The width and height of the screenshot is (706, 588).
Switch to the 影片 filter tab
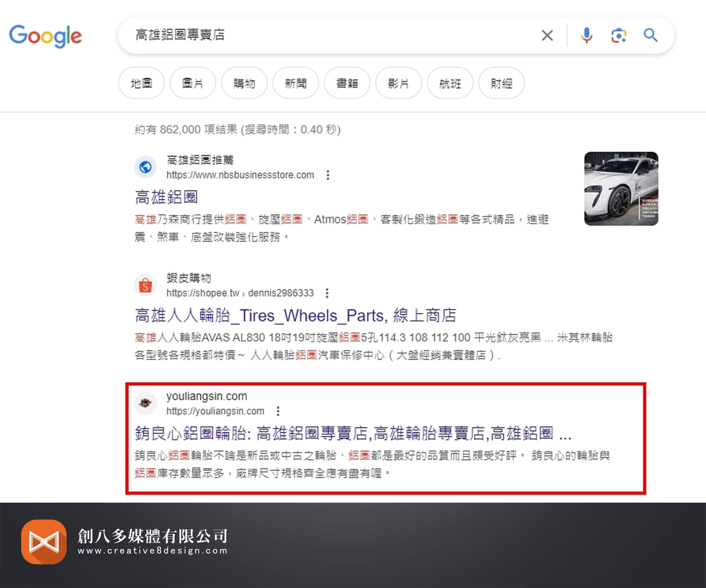(x=399, y=83)
